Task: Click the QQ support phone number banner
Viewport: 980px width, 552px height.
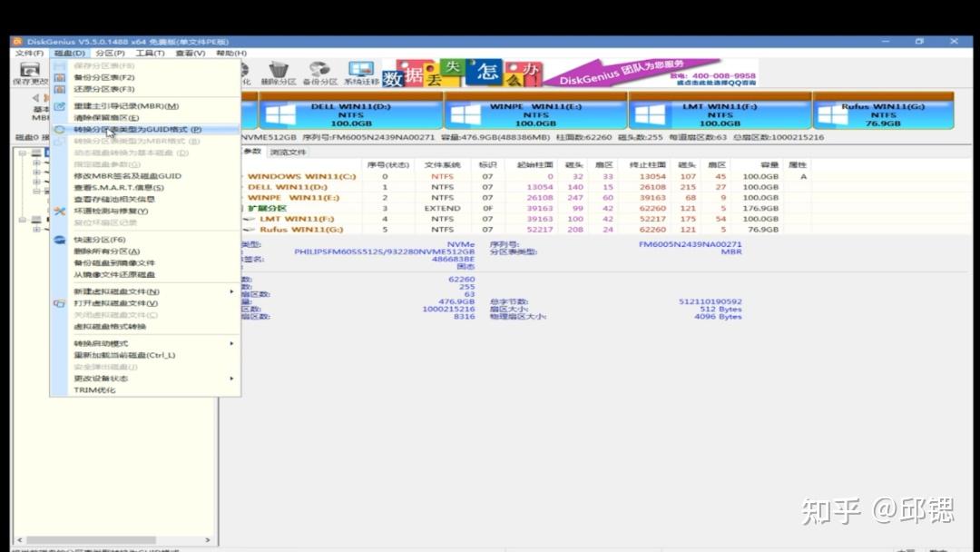Action: (712, 79)
